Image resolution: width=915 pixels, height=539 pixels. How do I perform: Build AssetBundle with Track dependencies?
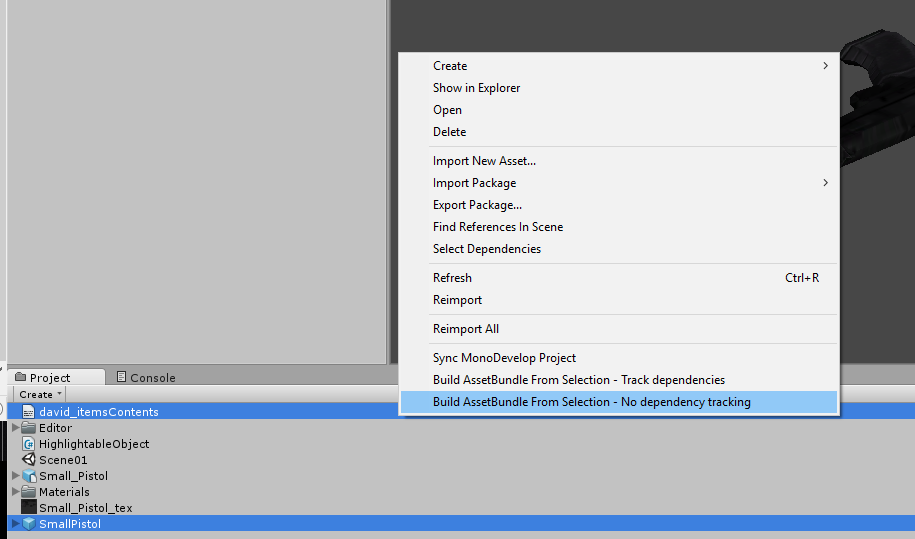619,380
